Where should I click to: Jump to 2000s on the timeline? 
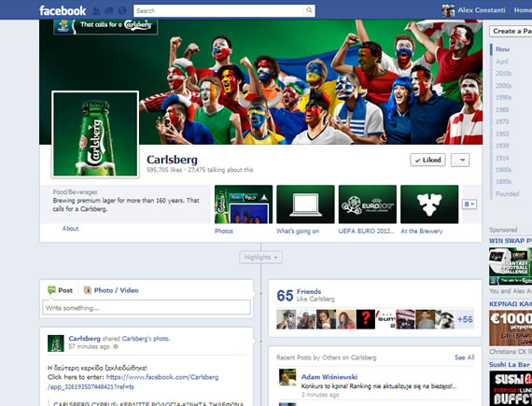503,86
